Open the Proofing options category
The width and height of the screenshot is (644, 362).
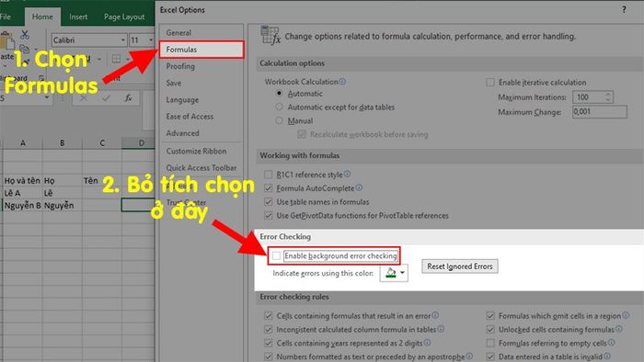(201, 66)
